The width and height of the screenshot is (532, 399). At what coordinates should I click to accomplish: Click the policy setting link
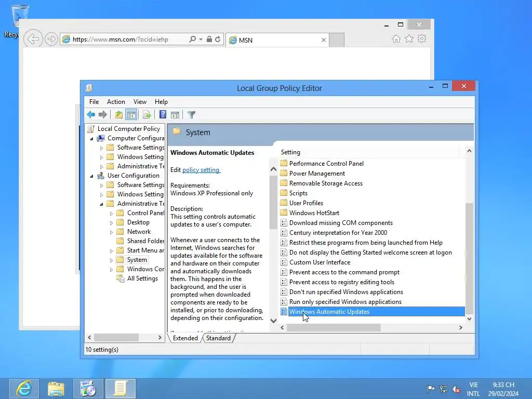[201, 170]
